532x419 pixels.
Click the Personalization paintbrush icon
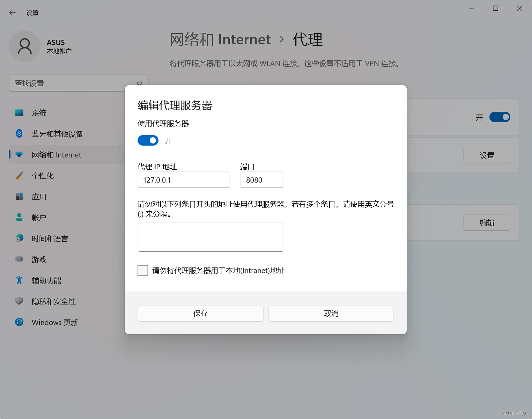(19, 175)
